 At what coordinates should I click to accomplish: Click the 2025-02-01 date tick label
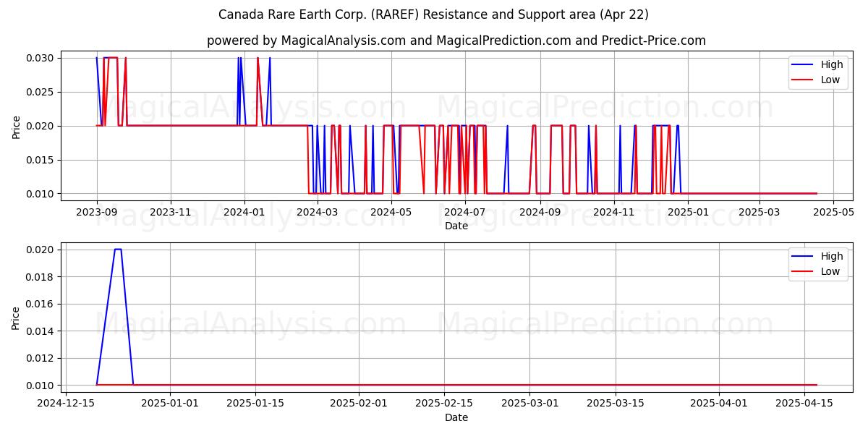coord(359,404)
